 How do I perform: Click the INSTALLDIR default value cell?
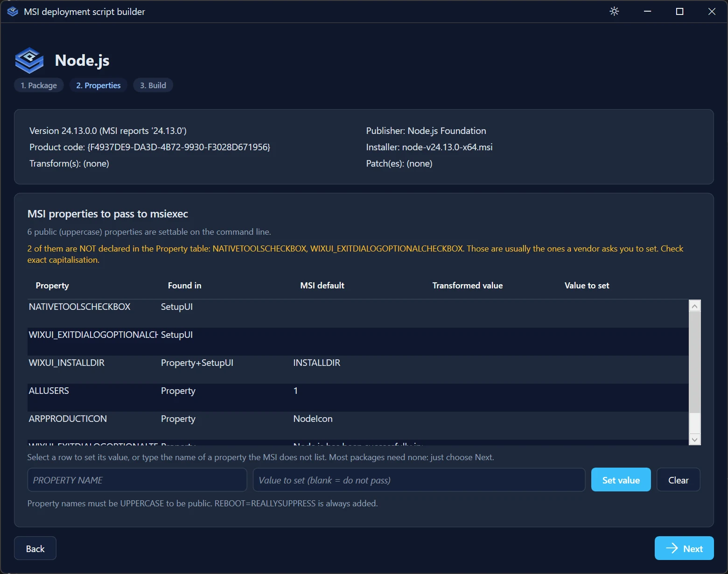pos(317,363)
